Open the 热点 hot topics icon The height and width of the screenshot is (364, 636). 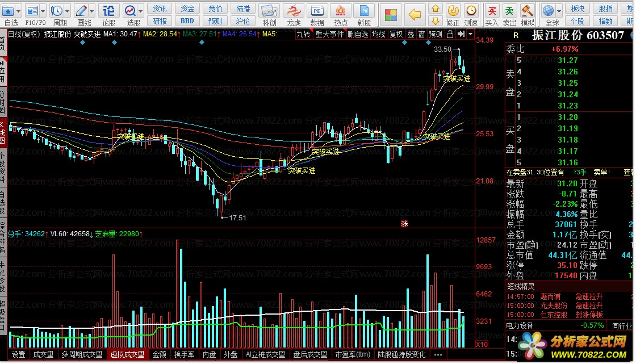(341, 11)
